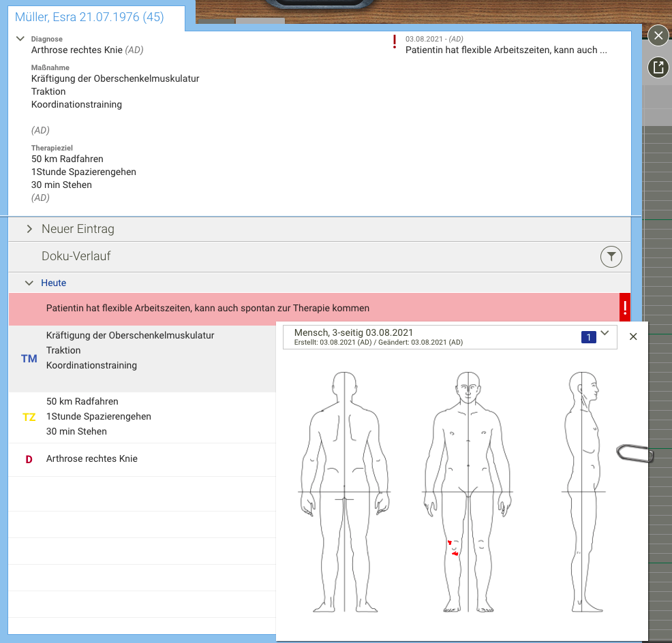Collapse the Heute group in Doku-Verlauf
This screenshot has width=672, height=643.
(x=29, y=283)
